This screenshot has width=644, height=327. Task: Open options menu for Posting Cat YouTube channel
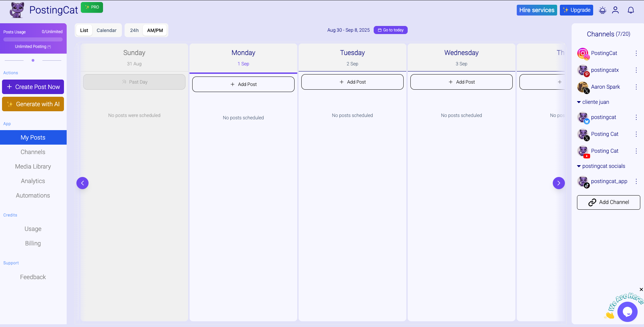click(636, 151)
